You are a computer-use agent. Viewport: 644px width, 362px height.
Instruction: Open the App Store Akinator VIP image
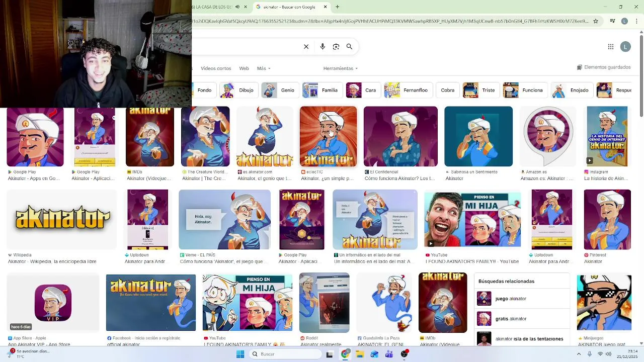(53, 303)
